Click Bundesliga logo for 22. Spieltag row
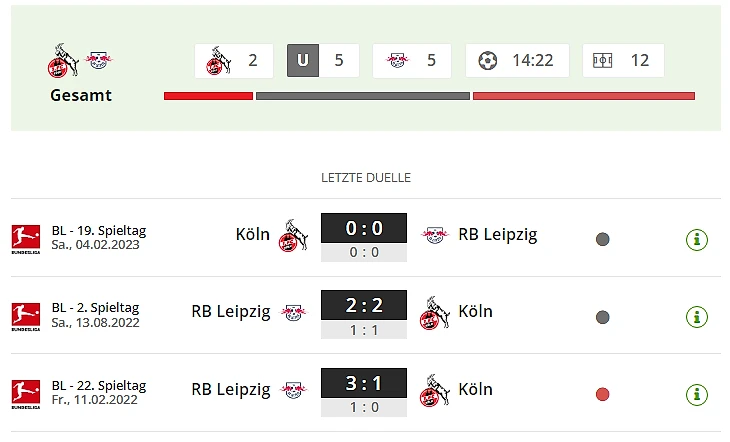This screenshot has width=730, height=442. pyautogui.click(x=25, y=393)
